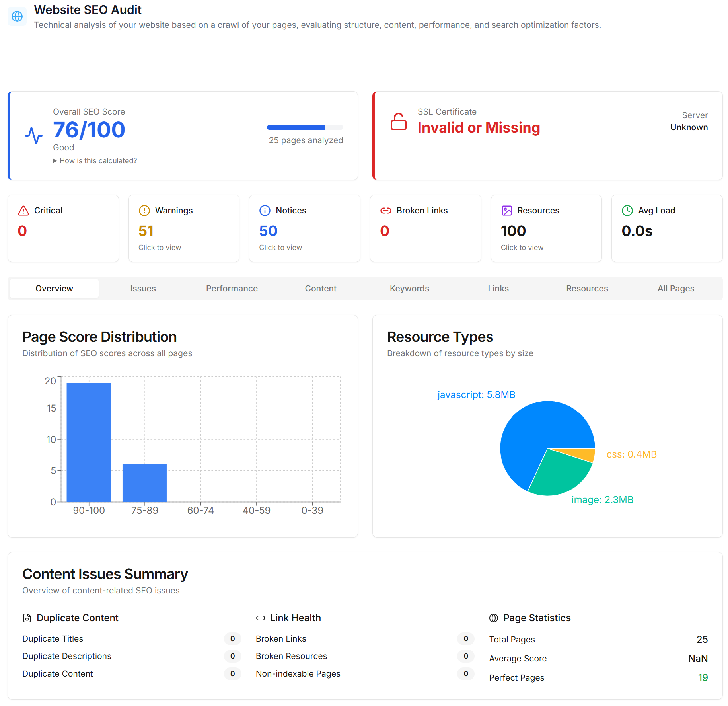
Task: Click the pulse icon next to Overall SEO Score
Action: pos(35,134)
